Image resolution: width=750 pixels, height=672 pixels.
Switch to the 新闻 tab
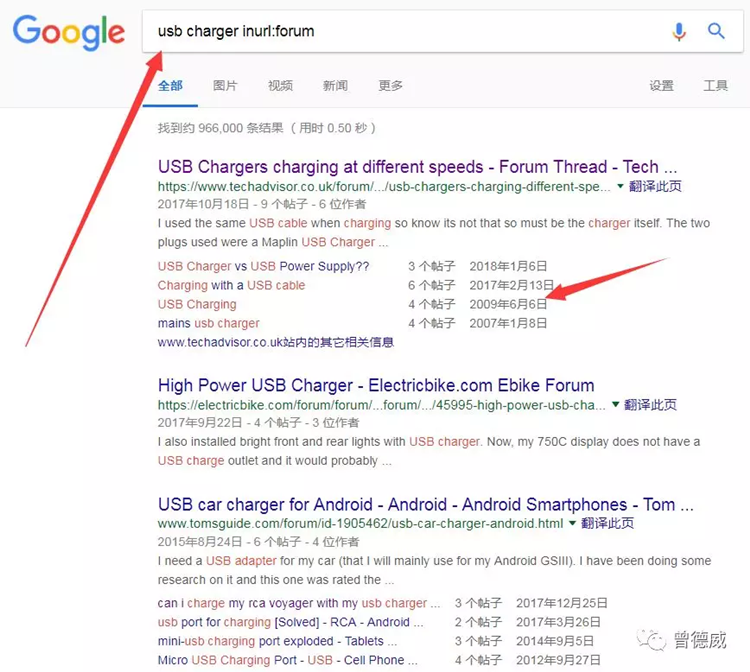(335, 86)
